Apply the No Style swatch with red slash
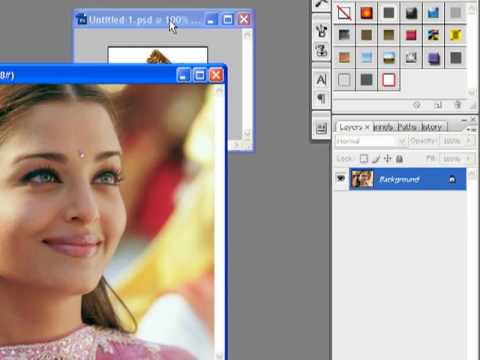Viewport: 480px width, 360px height. click(x=344, y=13)
